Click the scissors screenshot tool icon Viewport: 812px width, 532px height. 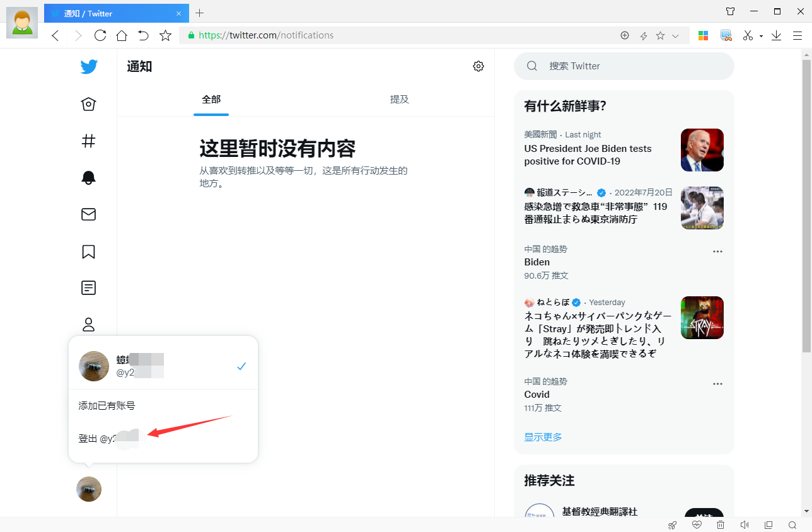click(x=748, y=36)
